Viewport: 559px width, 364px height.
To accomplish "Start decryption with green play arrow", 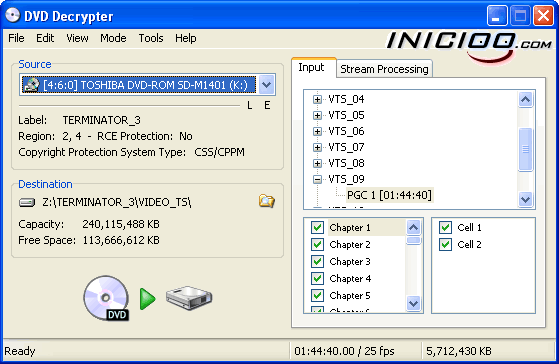I will (x=147, y=299).
